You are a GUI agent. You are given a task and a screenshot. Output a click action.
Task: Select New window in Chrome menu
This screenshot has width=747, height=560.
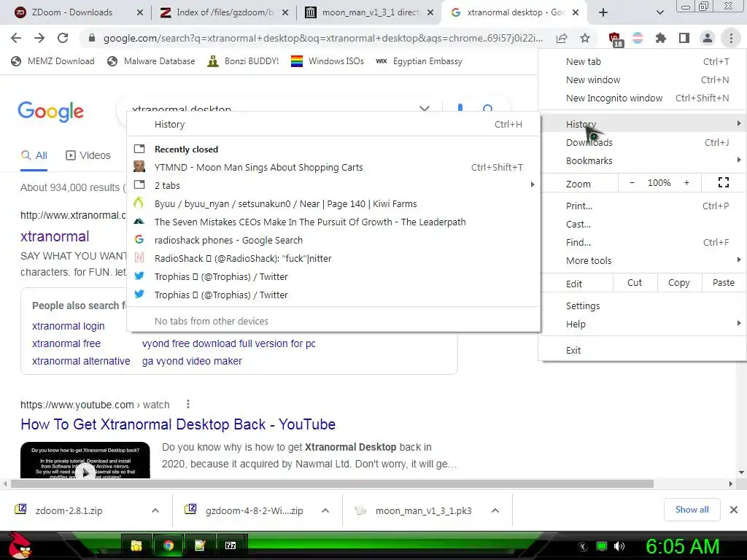point(642,79)
